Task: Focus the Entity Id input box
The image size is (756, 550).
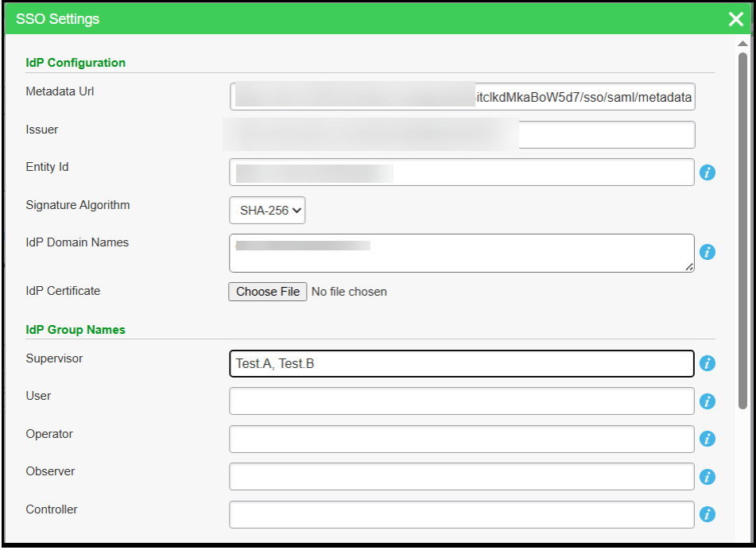Action: (461, 172)
